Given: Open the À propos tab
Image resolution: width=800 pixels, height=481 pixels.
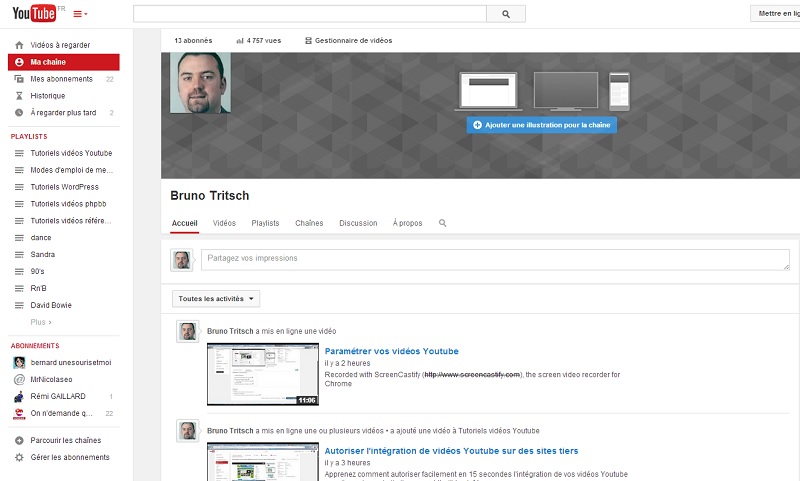Looking at the screenshot, I should 407,223.
